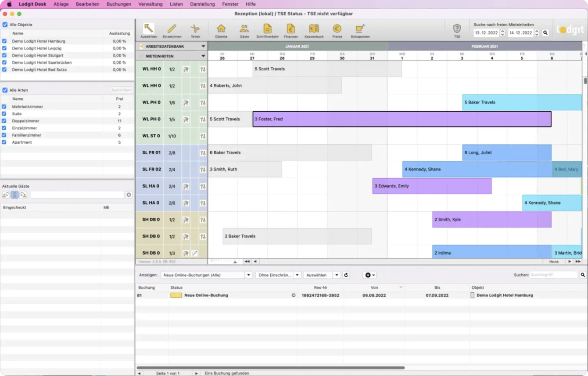Open the Darstellung menu
The width and height of the screenshot is (588, 376).
pos(203,4)
